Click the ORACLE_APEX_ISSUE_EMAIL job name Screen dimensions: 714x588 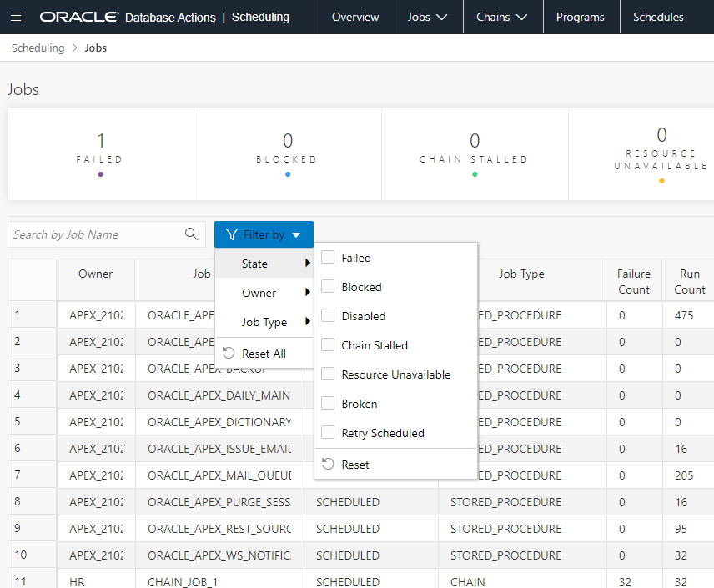coord(219,449)
